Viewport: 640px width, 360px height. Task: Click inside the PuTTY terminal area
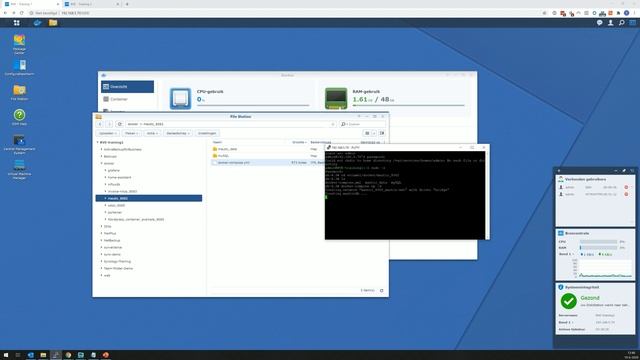click(404, 195)
